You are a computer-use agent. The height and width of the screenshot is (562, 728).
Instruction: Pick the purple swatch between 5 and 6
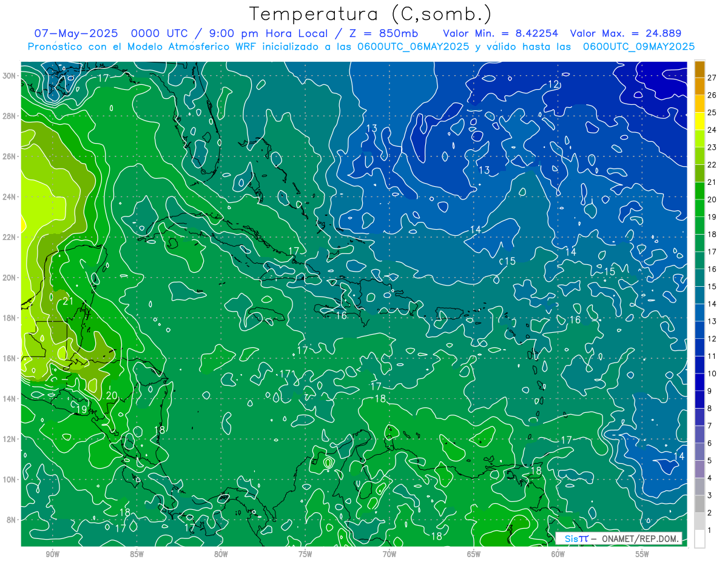pos(699,452)
